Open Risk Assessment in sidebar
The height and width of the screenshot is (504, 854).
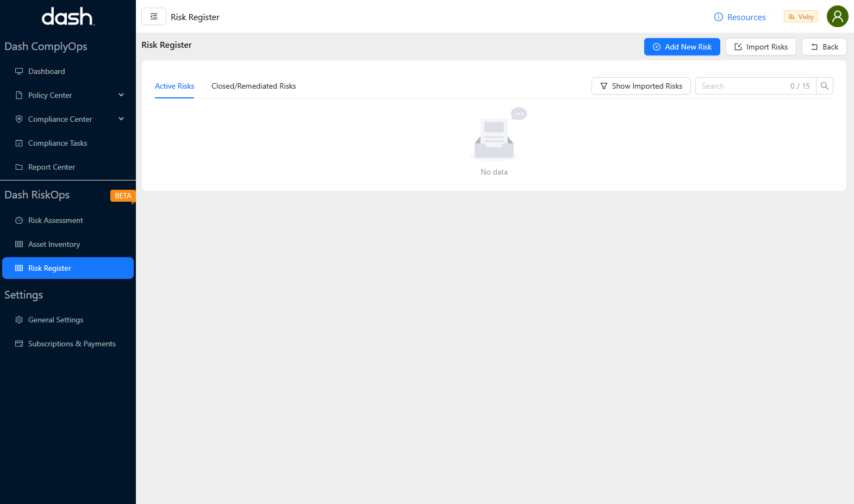(x=55, y=220)
